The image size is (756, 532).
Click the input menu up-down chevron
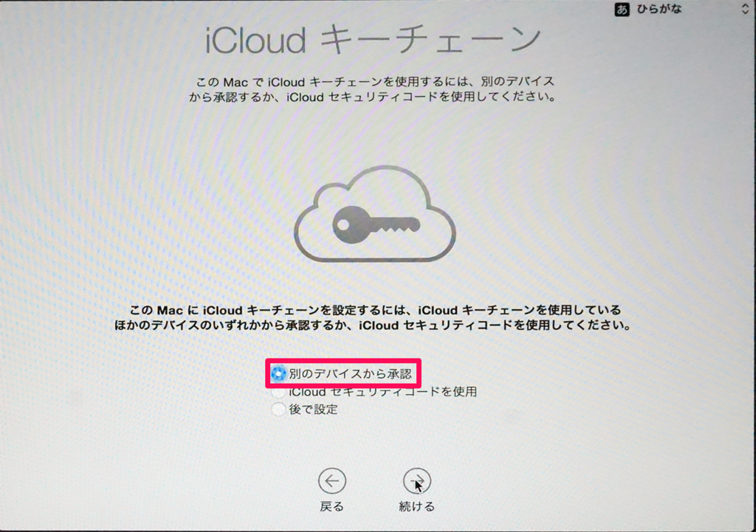[745, 9]
